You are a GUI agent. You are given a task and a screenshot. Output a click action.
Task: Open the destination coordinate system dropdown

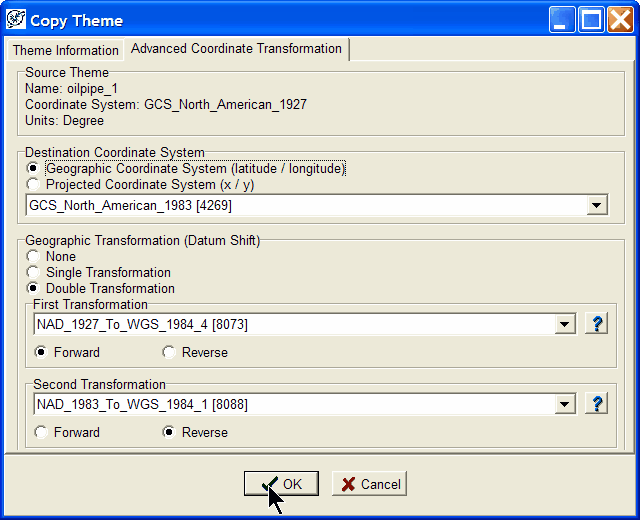597,205
